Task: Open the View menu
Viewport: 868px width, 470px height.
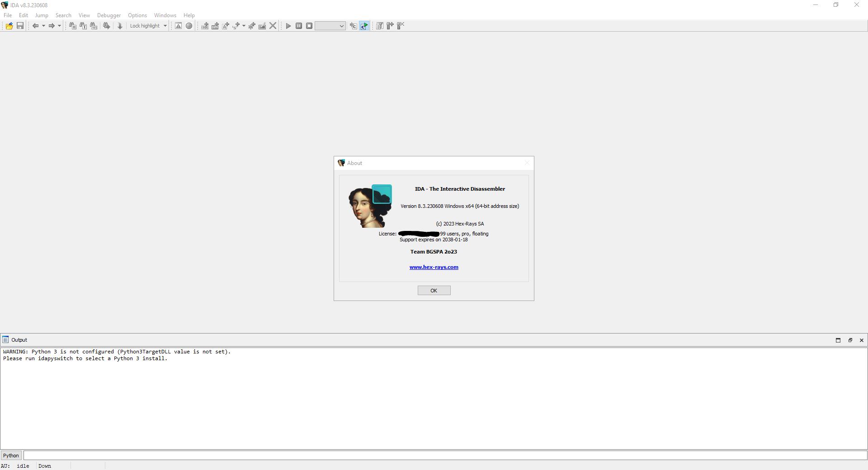Action: [84, 15]
